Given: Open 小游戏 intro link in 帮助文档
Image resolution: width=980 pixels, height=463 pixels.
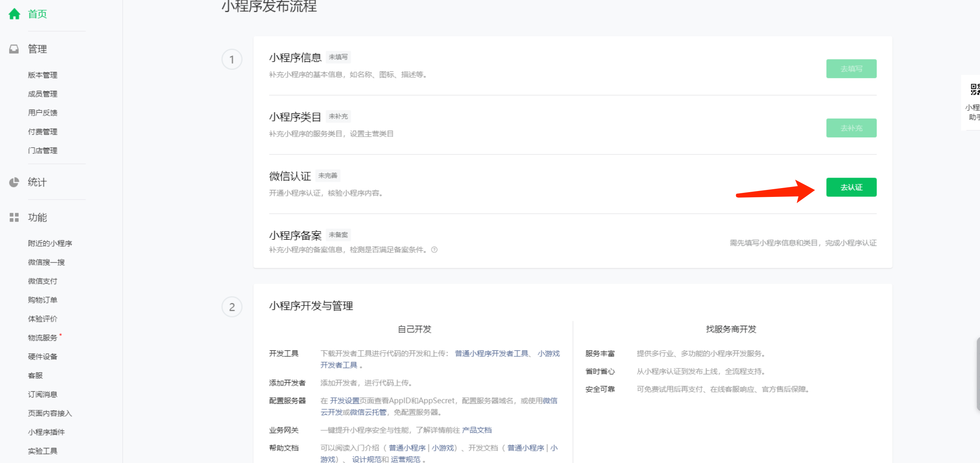Looking at the screenshot, I should 443,448.
